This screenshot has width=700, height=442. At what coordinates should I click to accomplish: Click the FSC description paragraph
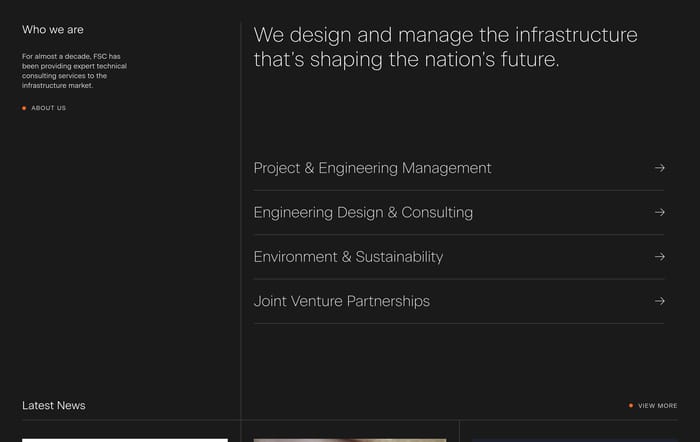point(74,70)
